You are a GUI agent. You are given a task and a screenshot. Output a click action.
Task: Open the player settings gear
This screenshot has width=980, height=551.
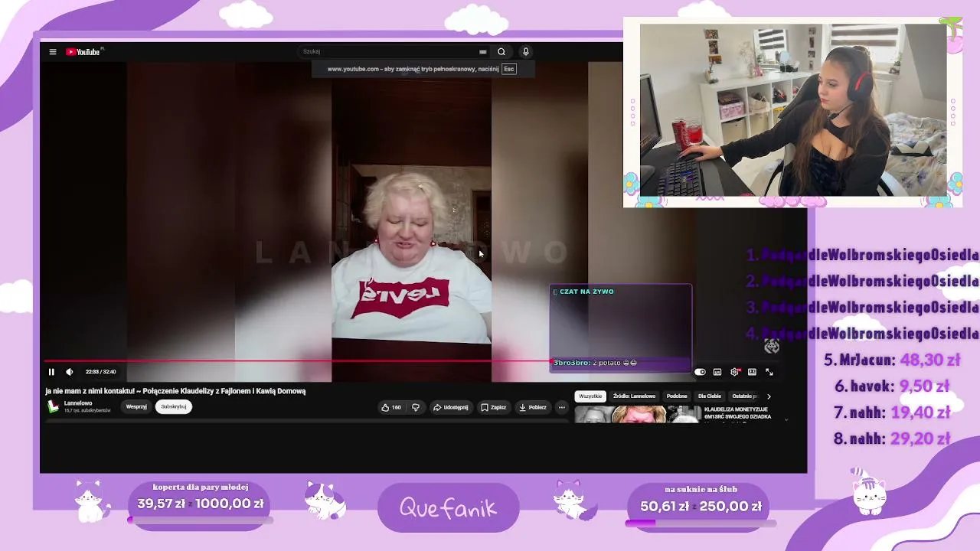tap(735, 372)
